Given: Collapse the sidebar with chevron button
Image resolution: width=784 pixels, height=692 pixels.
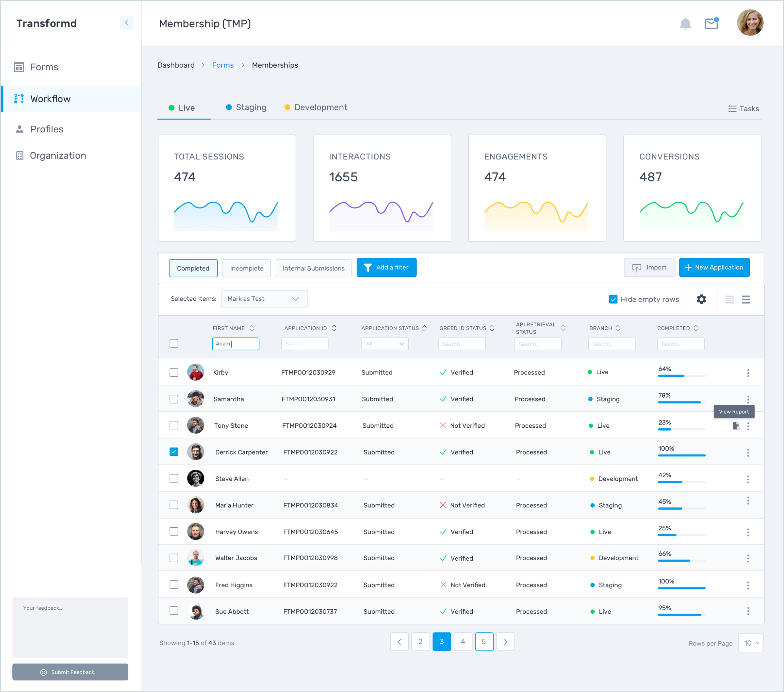Looking at the screenshot, I should [x=126, y=23].
